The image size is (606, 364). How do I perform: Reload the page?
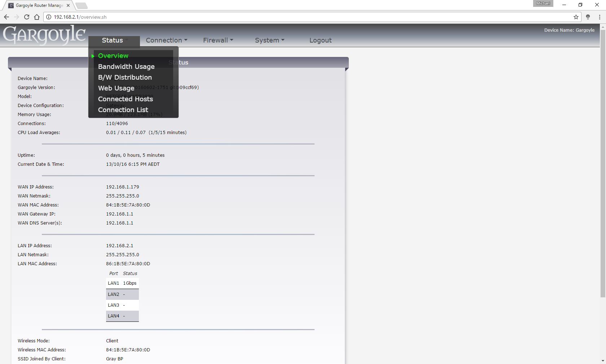[x=26, y=17]
